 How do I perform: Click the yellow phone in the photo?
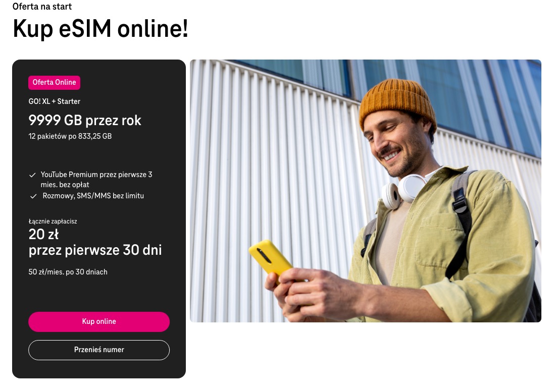270,258
